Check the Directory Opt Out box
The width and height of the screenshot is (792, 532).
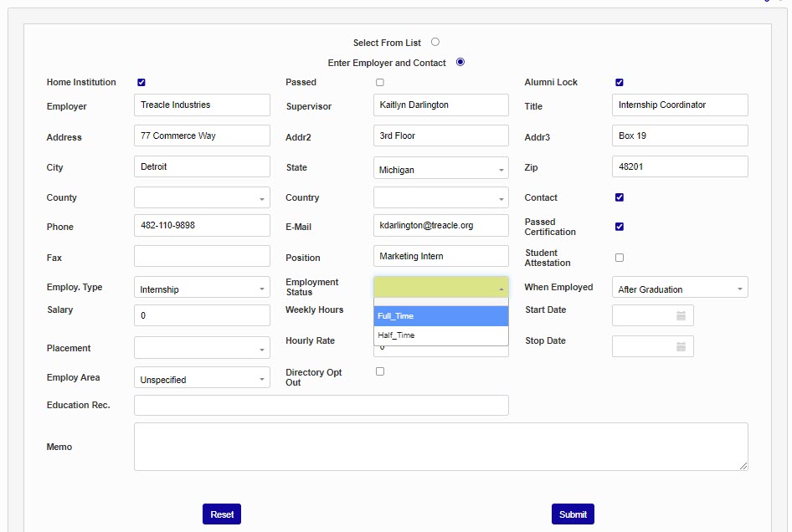[380, 371]
